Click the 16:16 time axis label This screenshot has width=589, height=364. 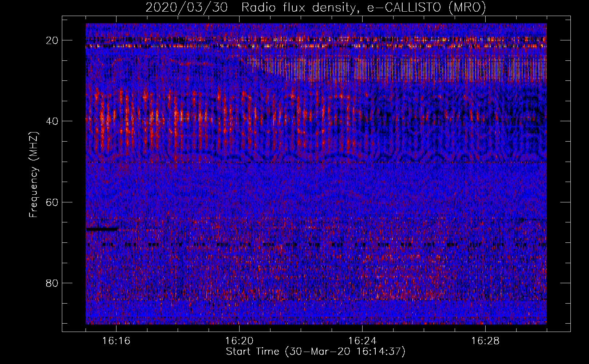click(116, 341)
